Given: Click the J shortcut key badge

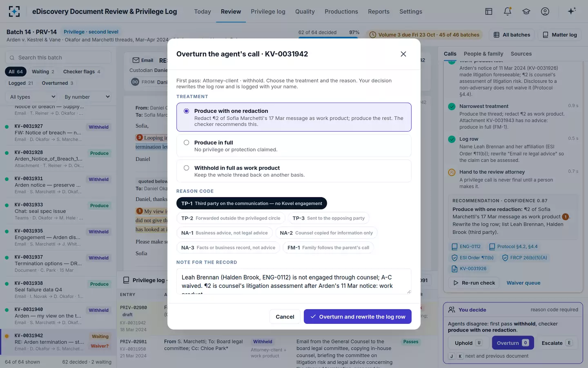Looking at the screenshot, I should click(452, 356).
